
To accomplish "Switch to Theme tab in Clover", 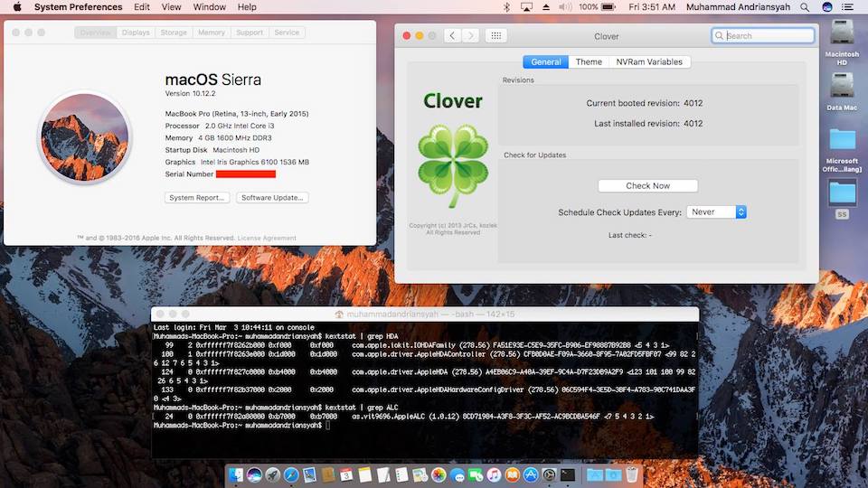I will point(589,62).
